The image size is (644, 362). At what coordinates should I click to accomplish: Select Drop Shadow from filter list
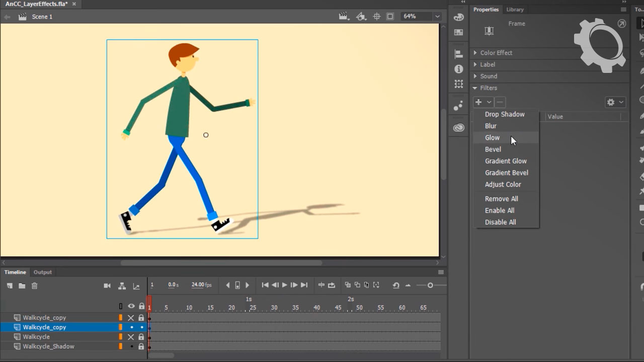click(504, 115)
